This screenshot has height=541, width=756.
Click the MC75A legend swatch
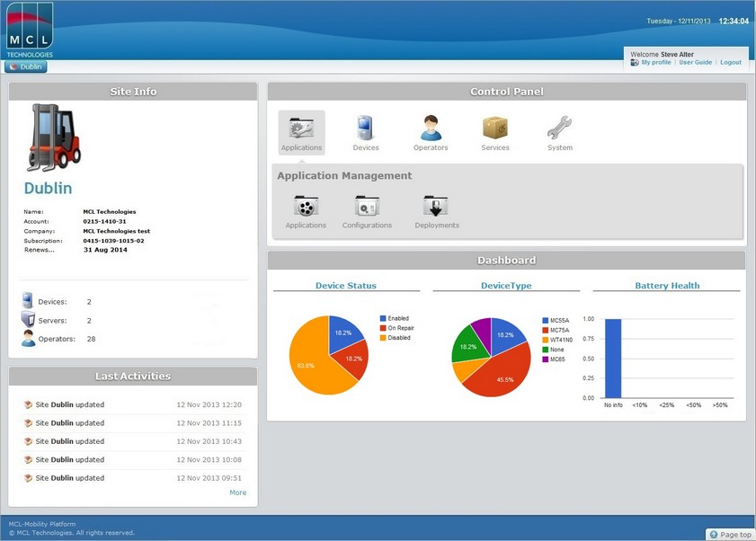tap(546, 330)
